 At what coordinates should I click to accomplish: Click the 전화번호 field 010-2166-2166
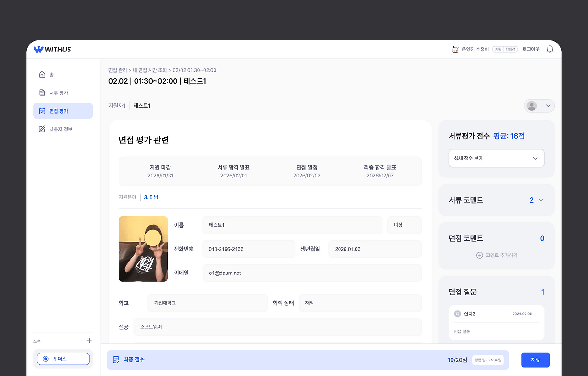(249, 249)
